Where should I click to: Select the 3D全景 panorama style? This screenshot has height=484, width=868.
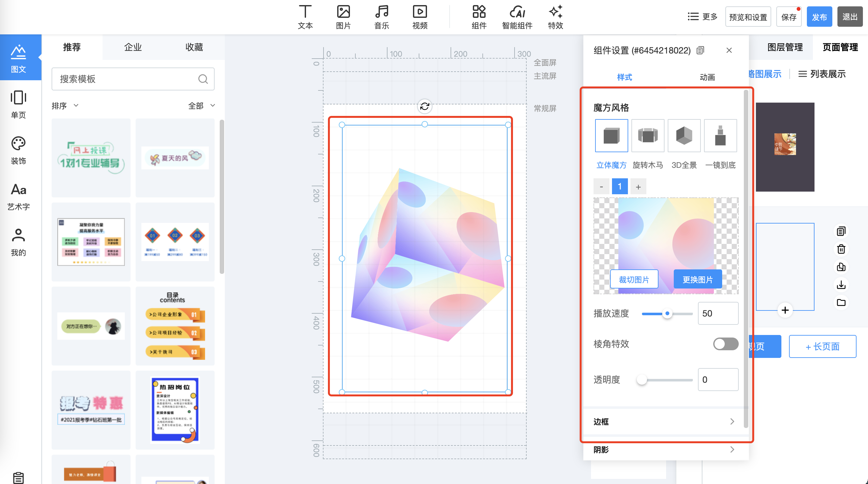tap(684, 136)
